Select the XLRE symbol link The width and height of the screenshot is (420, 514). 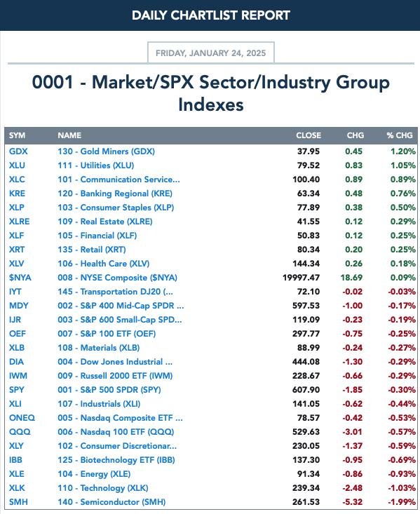(x=20, y=222)
